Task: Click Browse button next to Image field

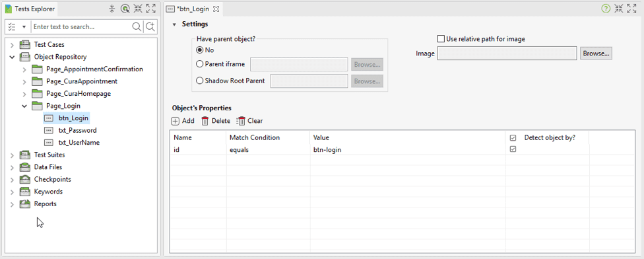Action: (596, 54)
